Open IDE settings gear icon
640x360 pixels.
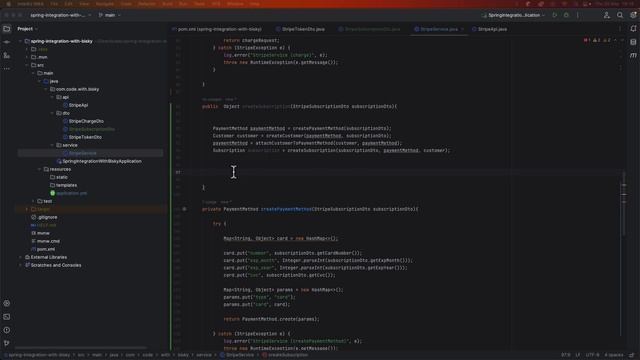[x=633, y=15]
